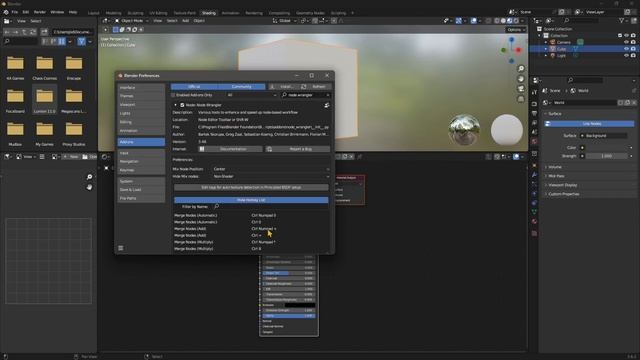Toggle render camera icon for Light

633,55
